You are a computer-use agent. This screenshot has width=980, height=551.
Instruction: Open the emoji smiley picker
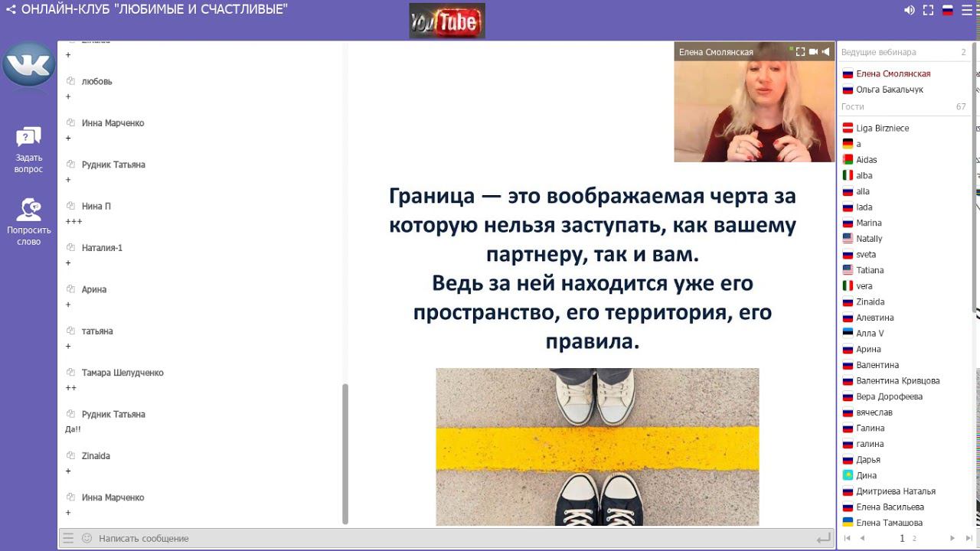(87, 538)
